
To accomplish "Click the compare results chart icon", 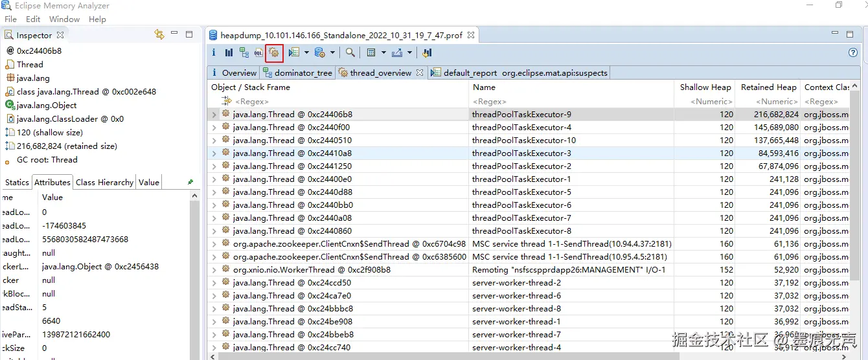I will click(x=427, y=52).
